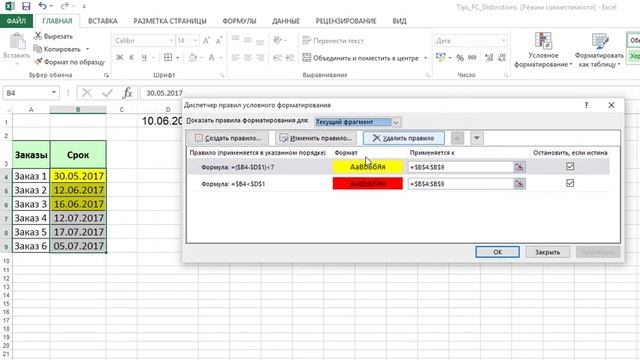640x360 pixels.
Task: Increase font size with large A icon
Action: (x=206, y=40)
